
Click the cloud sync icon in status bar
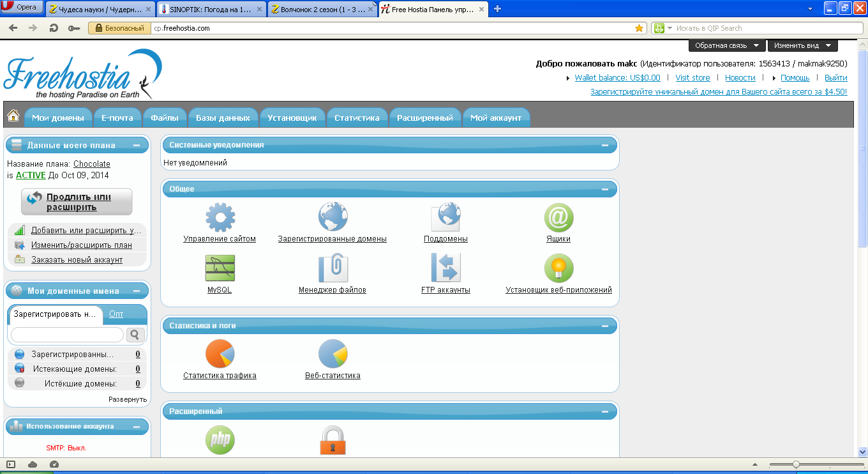(x=33, y=464)
